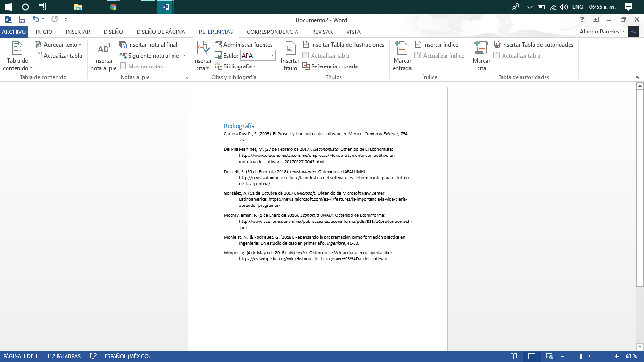Insert a footnote with Insertar nota al pie
Image resolution: width=644 pixels, height=362 pixels.
(x=103, y=57)
